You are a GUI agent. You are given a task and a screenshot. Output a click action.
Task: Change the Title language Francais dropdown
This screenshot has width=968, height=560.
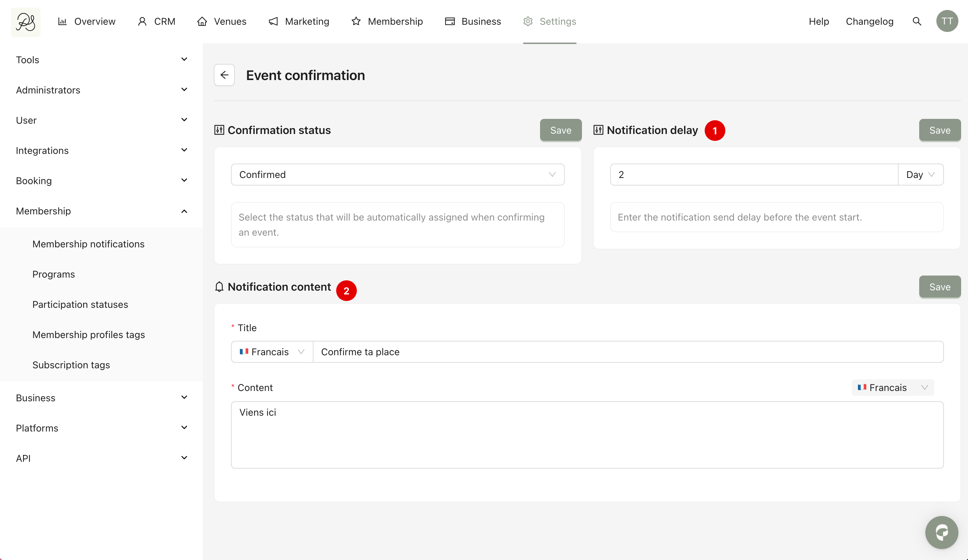272,351
